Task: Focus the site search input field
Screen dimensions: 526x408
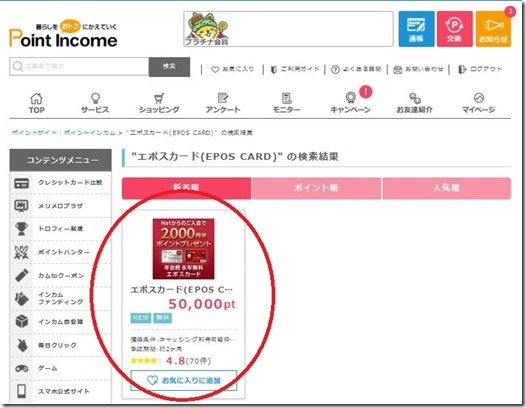Action: coord(79,66)
